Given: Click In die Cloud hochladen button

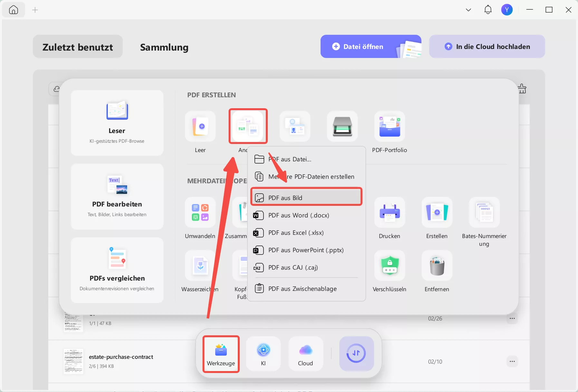Looking at the screenshot, I should click(487, 46).
